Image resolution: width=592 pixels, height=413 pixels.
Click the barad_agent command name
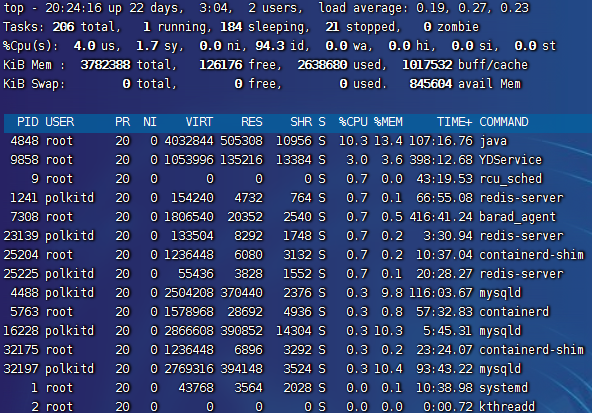pos(517,217)
